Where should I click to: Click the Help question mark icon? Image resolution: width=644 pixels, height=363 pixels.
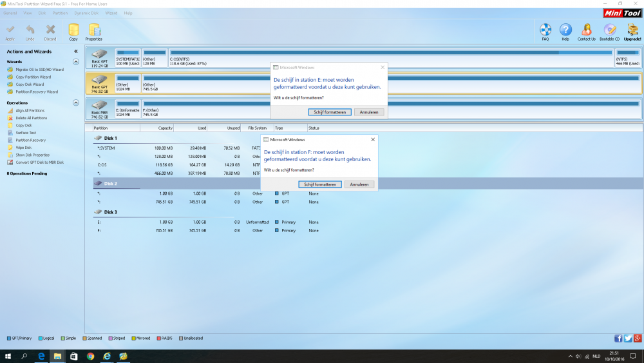tap(565, 31)
